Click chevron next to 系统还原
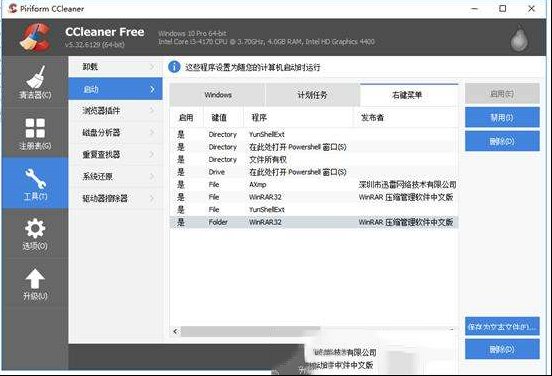552x376 pixels. 152,176
